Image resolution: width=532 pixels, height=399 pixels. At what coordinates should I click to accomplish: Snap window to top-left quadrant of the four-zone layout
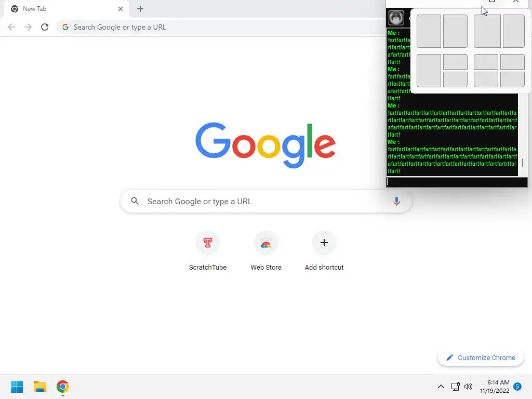486,62
